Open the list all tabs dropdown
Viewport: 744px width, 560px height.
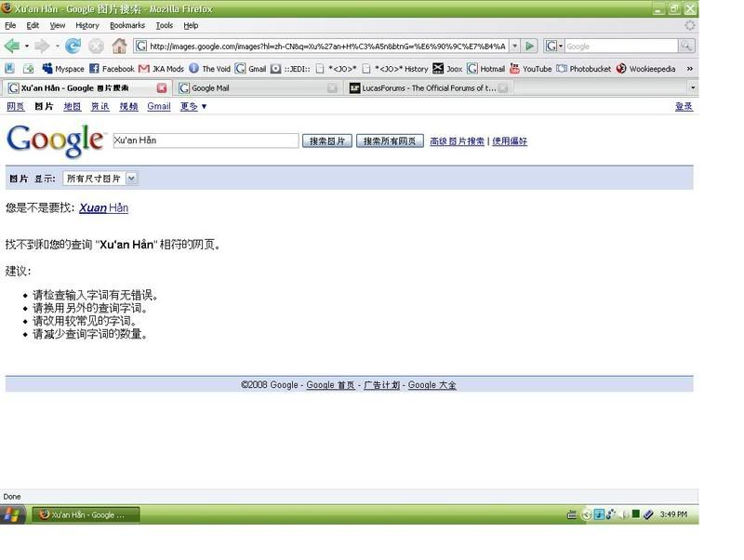tap(693, 87)
